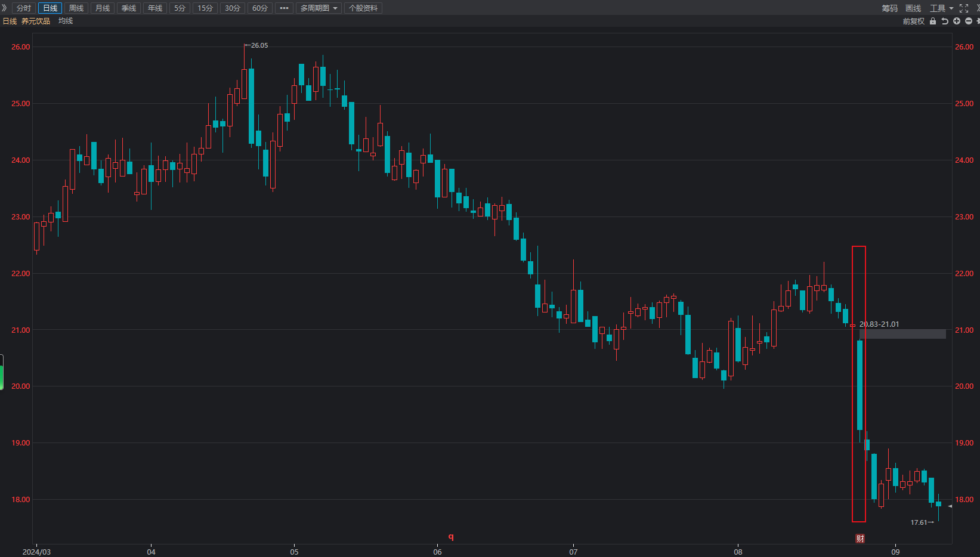The height and width of the screenshot is (557, 980).
Task: Switch to 周线 weekly chart
Action: tap(76, 8)
